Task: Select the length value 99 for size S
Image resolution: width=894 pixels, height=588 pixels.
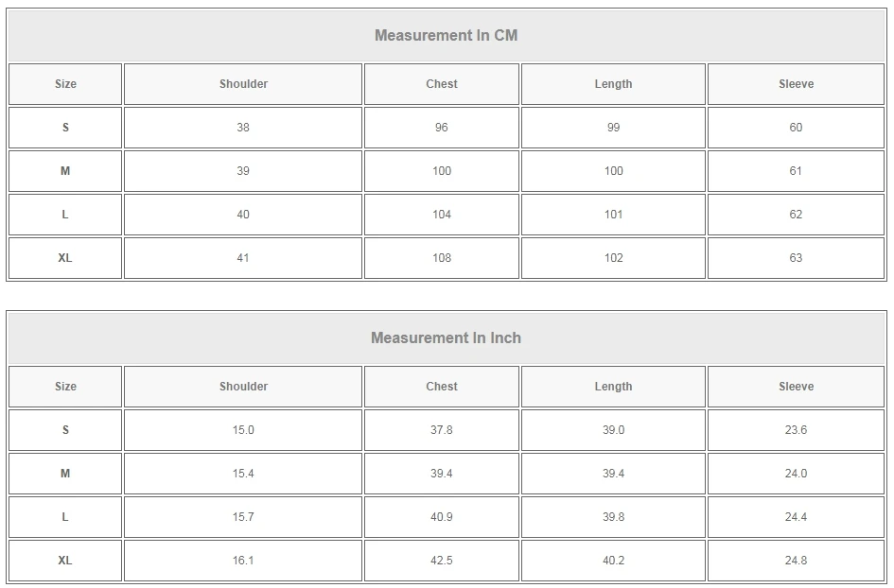Action: (613, 128)
